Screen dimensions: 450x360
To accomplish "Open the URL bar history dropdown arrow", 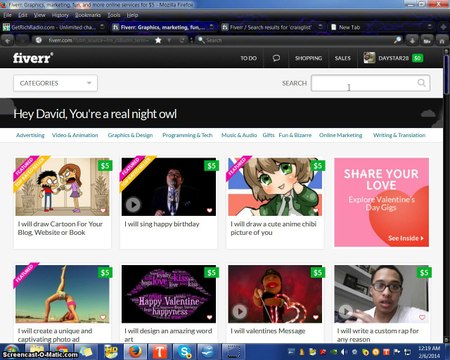I will 169,40.
